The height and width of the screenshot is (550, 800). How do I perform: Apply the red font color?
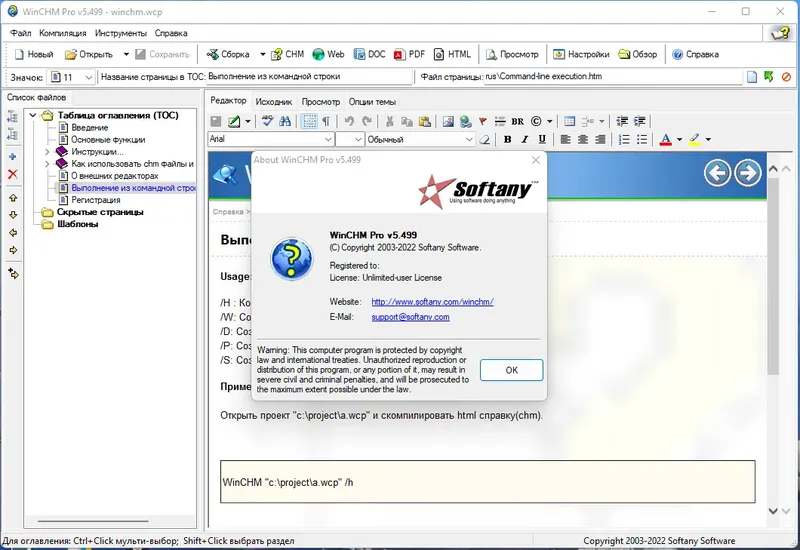[x=665, y=139]
